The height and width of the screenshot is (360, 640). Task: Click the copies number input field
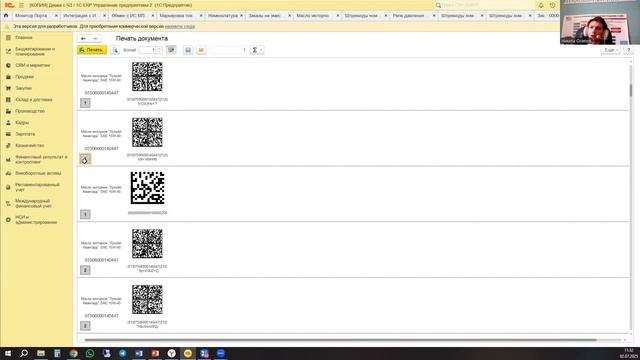pyautogui.click(x=148, y=50)
